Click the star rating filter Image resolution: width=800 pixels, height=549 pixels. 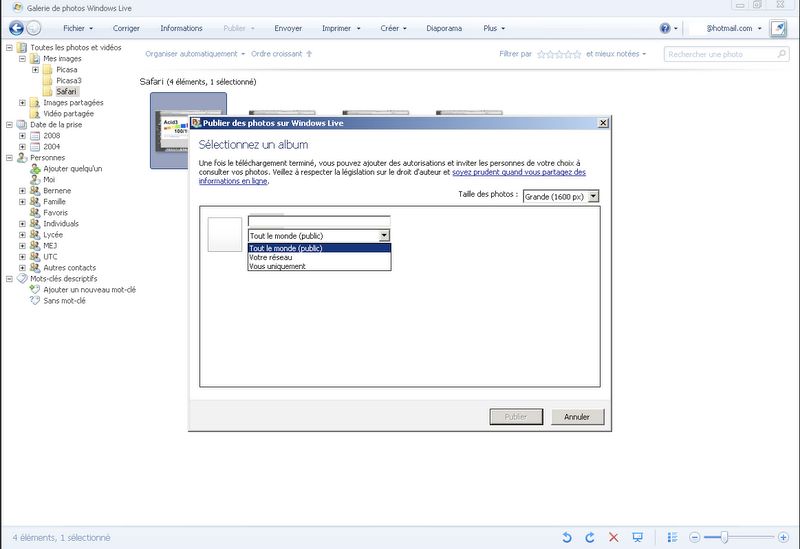559,54
